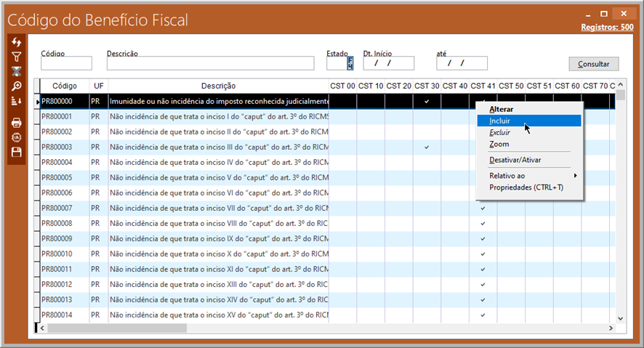The height and width of the screenshot is (348, 644).
Task: Open the filter funnel tool
Action: coord(17,57)
